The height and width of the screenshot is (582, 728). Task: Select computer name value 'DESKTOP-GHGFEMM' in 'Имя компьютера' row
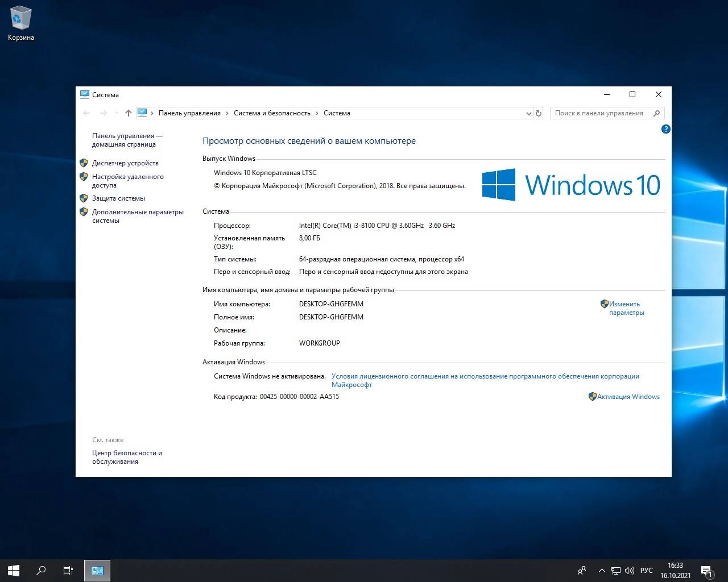(x=331, y=304)
